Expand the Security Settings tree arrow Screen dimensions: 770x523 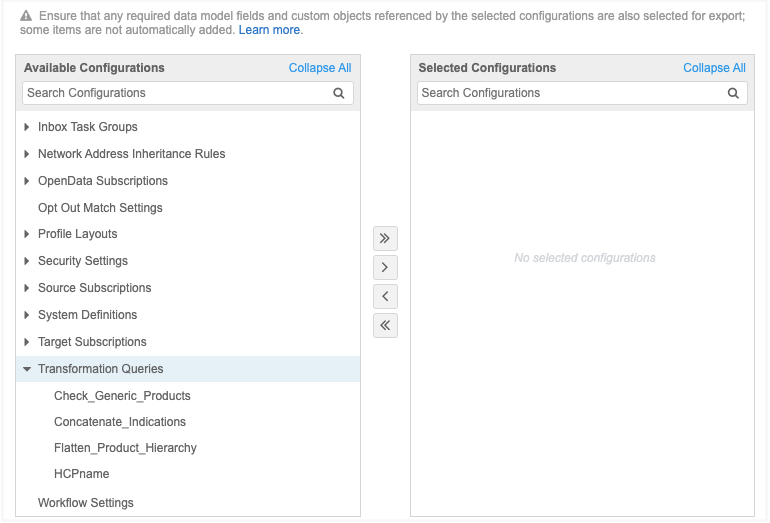click(x=27, y=261)
